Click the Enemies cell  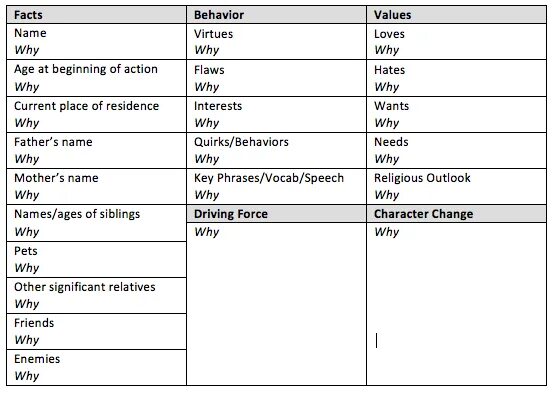pyautogui.click(x=96, y=368)
